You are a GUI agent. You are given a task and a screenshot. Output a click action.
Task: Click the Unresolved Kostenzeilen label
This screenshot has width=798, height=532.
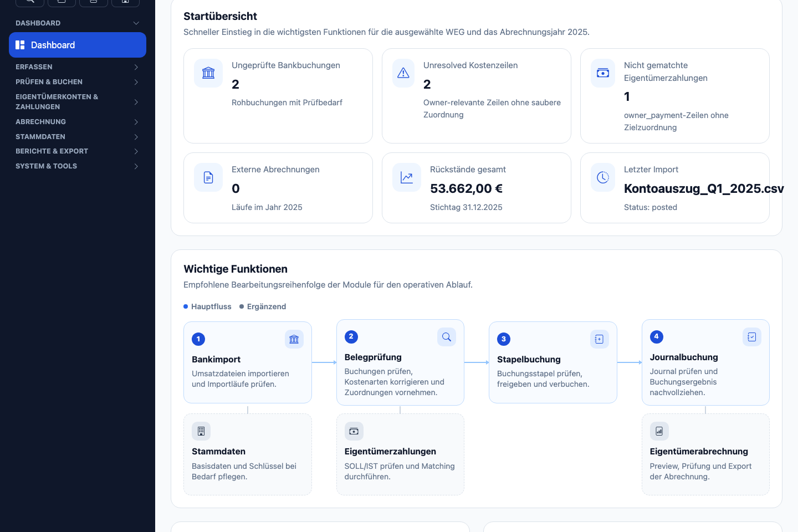[470, 65]
